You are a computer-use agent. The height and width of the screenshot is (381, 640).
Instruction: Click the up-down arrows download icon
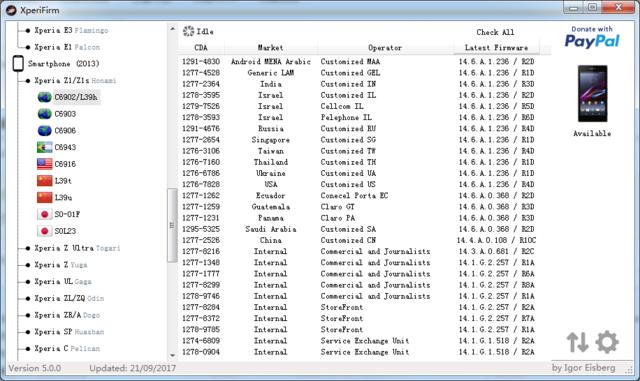[578, 342]
